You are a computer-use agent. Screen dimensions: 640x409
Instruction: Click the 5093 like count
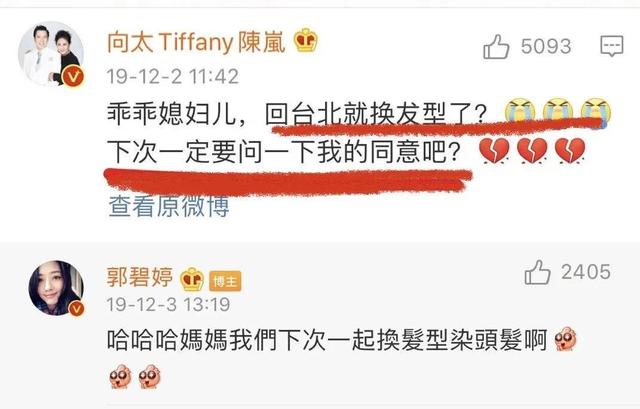546,46
